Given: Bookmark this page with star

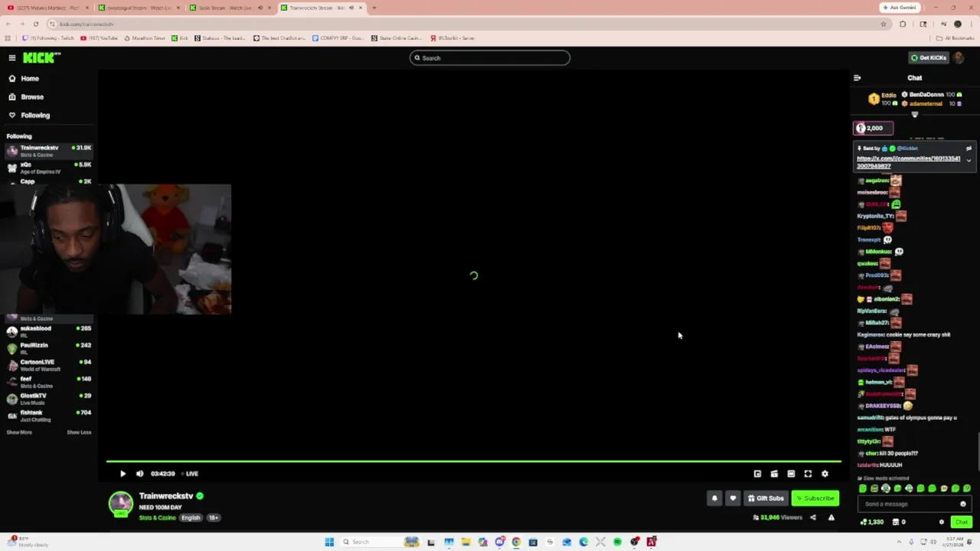Looking at the screenshot, I should click(x=884, y=24).
